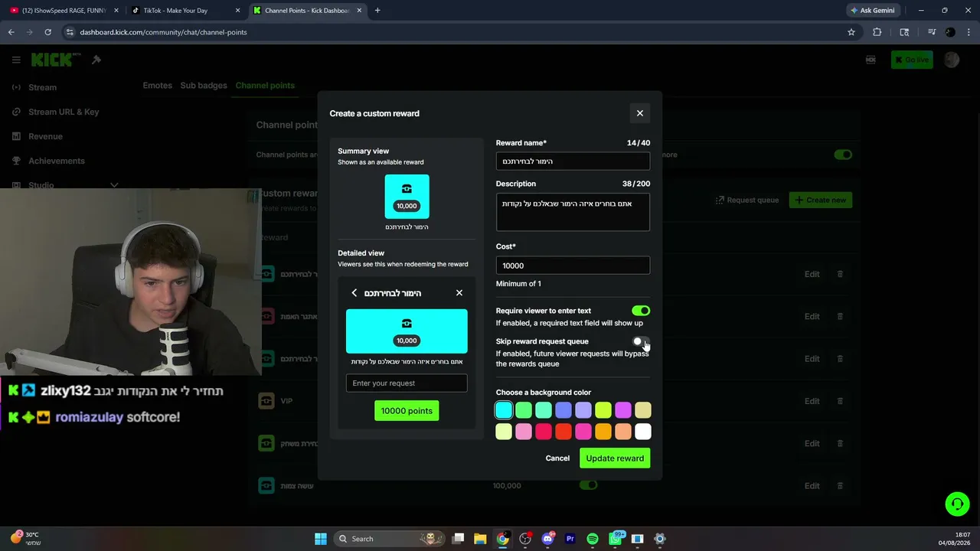
Task: Click the Achievements trophy icon
Action: point(16,161)
